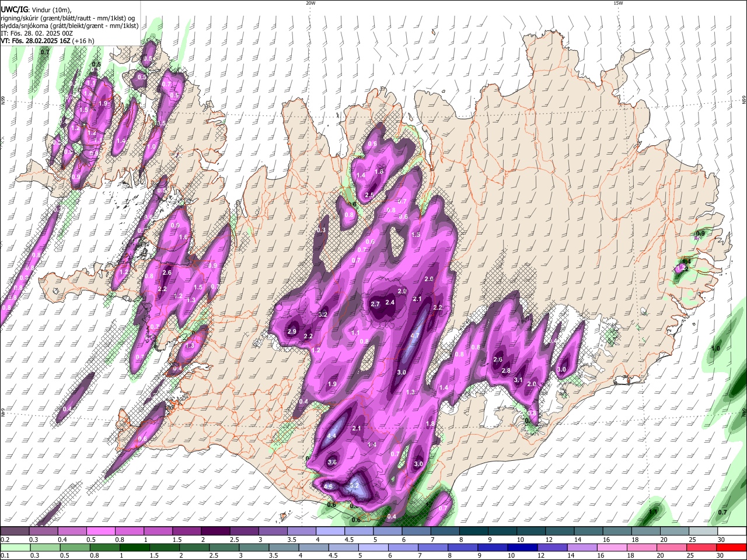Click the 4.4 value on the map

click(332, 436)
